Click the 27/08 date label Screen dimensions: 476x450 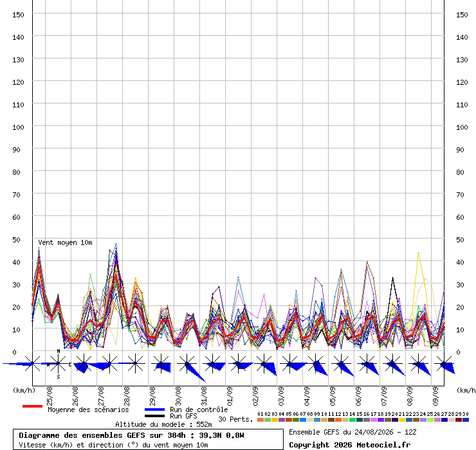coord(101,396)
